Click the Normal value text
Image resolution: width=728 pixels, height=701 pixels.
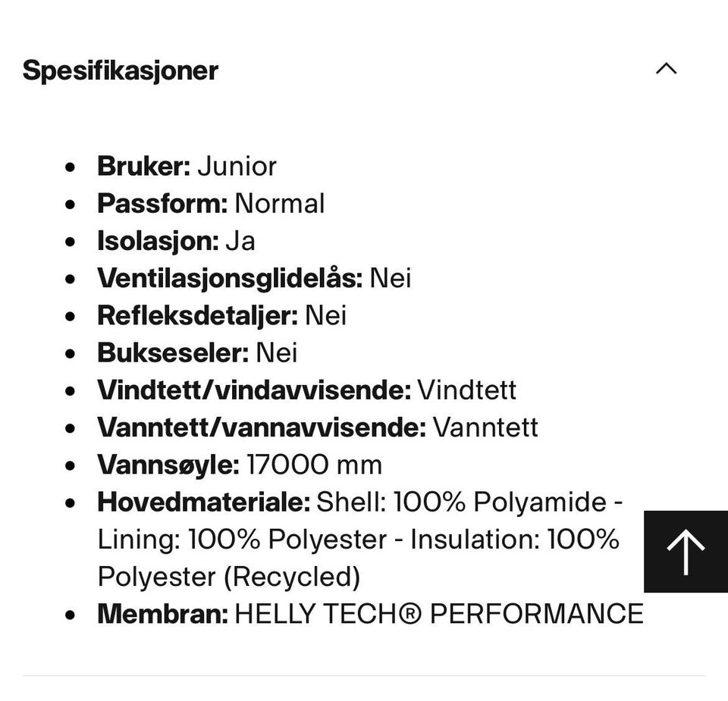[x=279, y=203]
